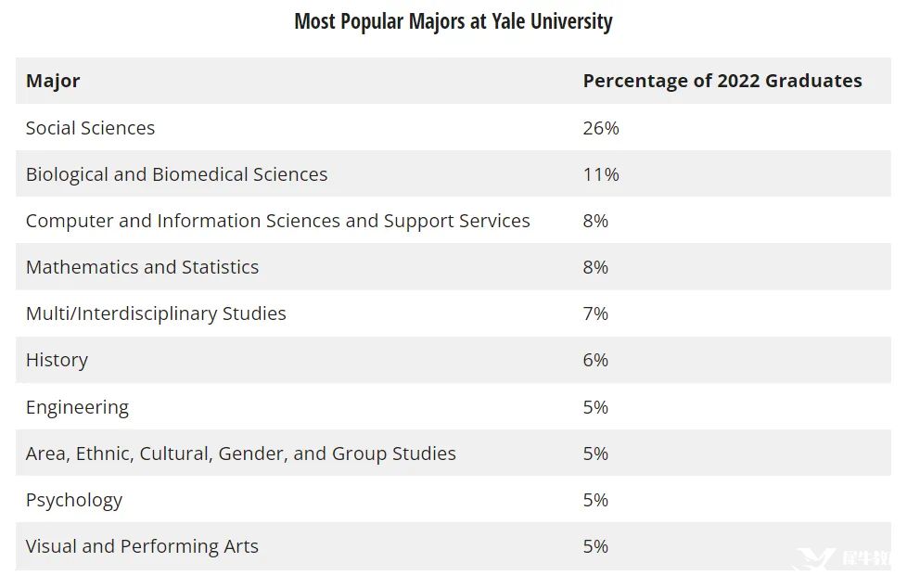907x588 pixels.
Task: Select Biological and Biomedical Sciences major
Action: click(176, 174)
